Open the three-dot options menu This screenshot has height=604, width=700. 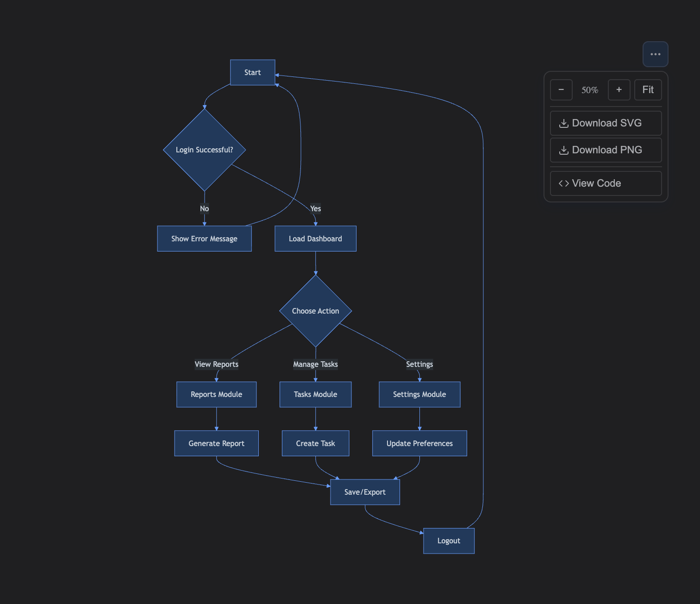(x=655, y=54)
